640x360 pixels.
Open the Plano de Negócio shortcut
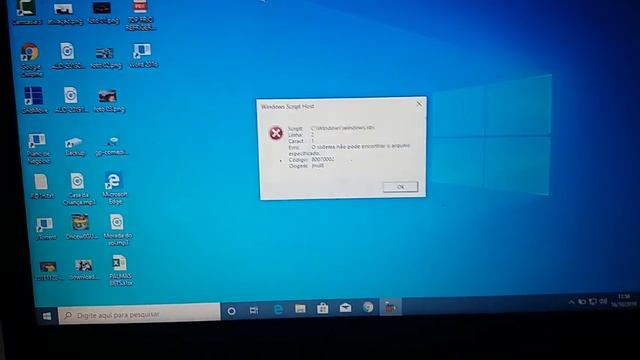coord(38,149)
